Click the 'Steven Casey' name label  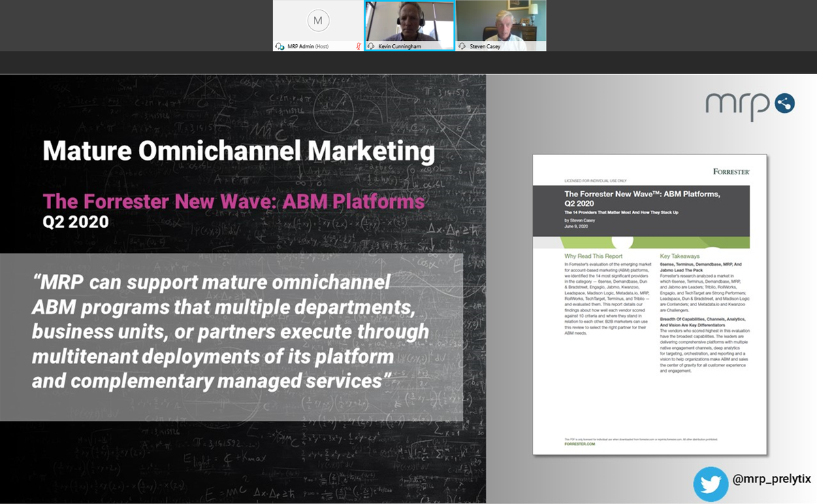point(485,46)
